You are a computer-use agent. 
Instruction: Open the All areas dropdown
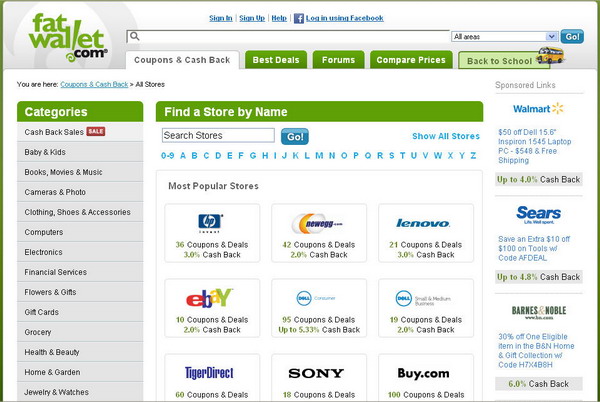tap(504, 37)
